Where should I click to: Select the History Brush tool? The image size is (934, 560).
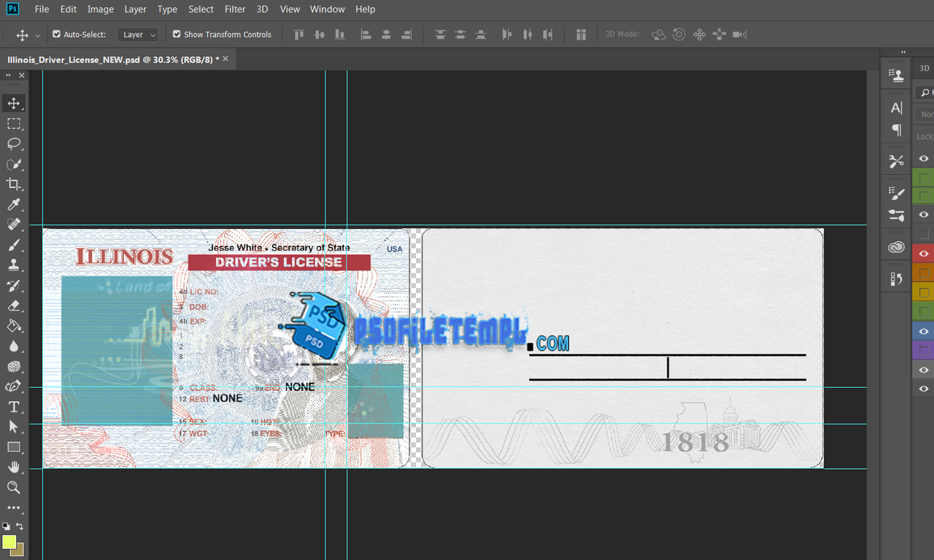pyautogui.click(x=14, y=285)
